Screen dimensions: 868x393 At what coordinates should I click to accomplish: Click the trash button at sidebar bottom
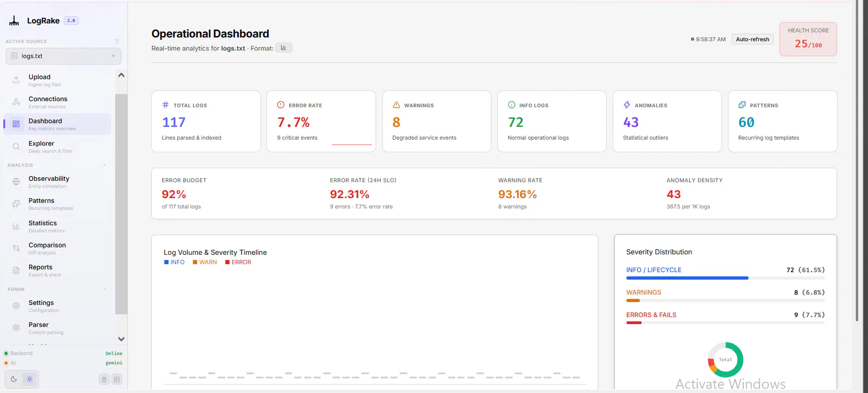pos(104,379)
